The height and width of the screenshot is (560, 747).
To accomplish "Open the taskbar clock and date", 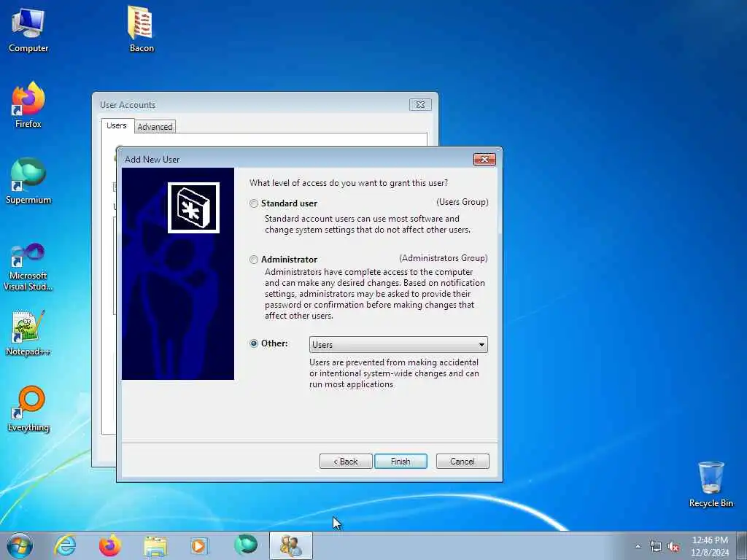I will point(710,546).
